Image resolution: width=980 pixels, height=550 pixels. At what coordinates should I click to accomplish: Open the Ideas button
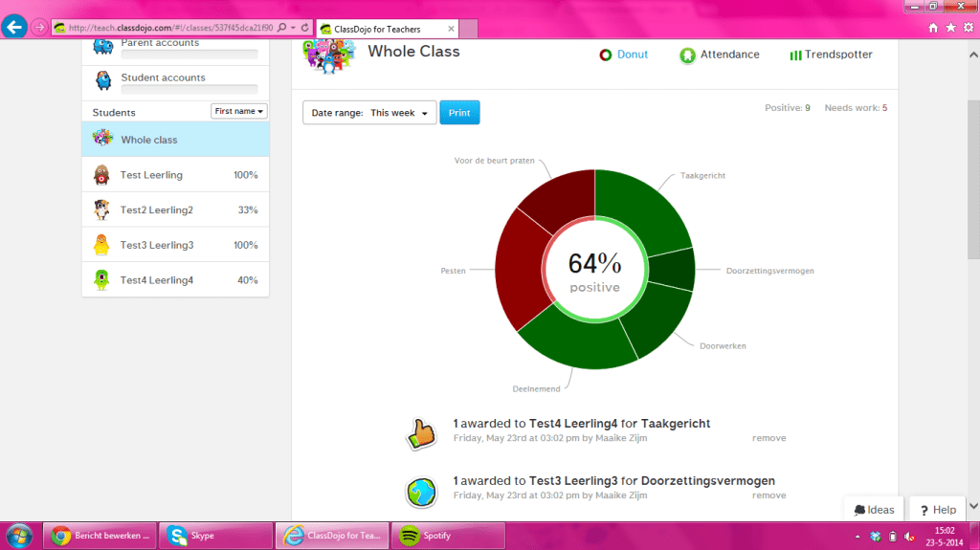click(x=874, y=510)
